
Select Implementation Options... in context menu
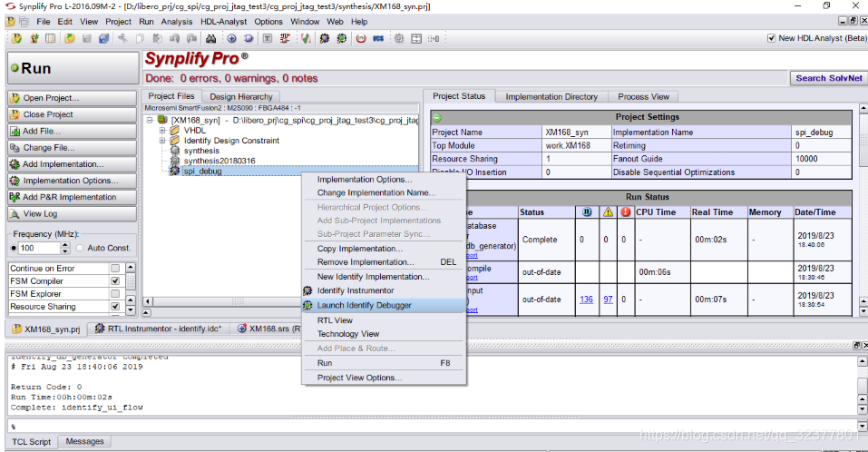pyautogui.click(x=384, y=180)
